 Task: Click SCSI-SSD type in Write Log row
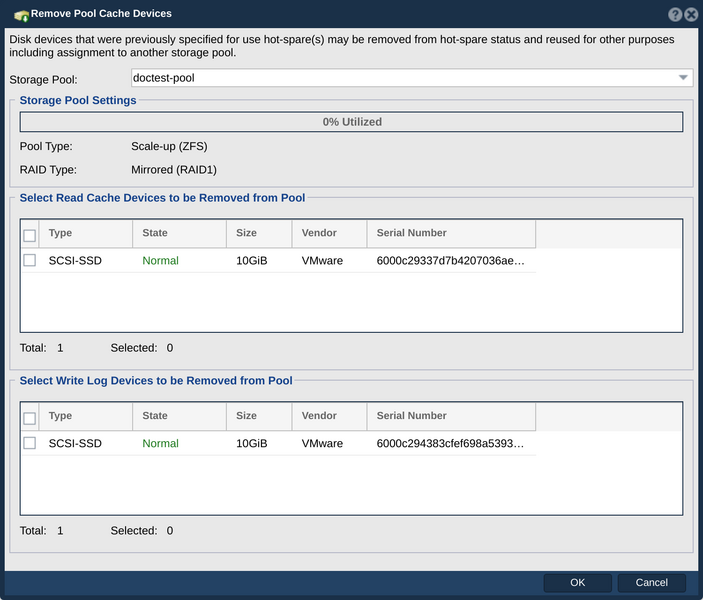(75, 443)
